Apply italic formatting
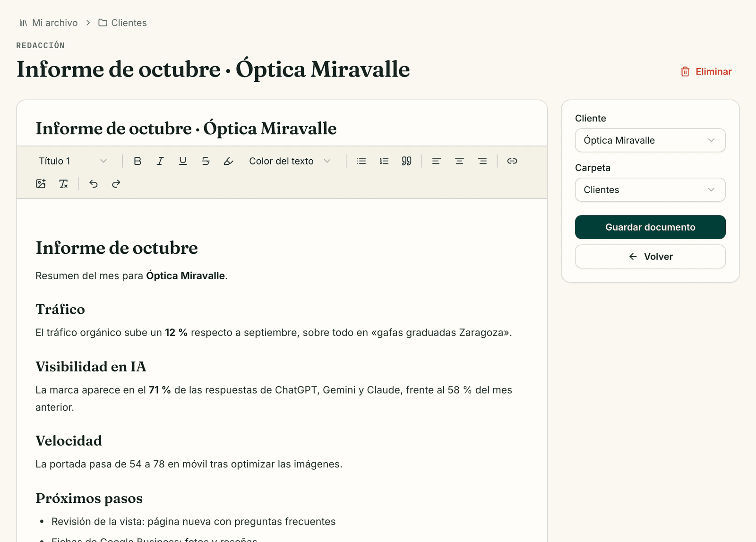756x542 pixels. pos(160,161)
